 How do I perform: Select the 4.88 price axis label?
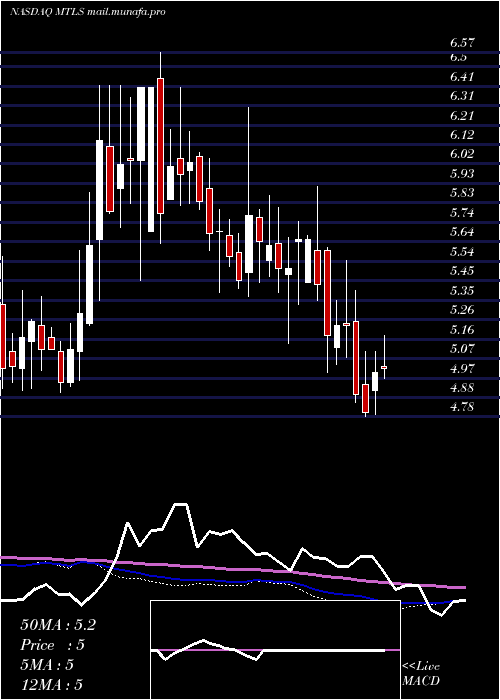[462, 388]
